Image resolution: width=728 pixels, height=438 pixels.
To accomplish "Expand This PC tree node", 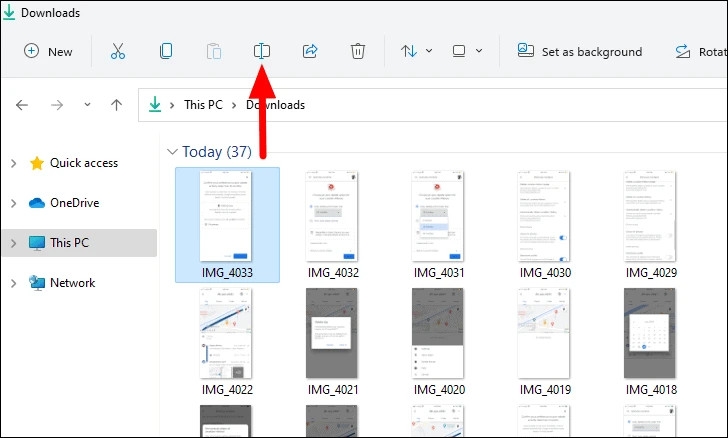I will pyautogui.click(x=13, y=243).
